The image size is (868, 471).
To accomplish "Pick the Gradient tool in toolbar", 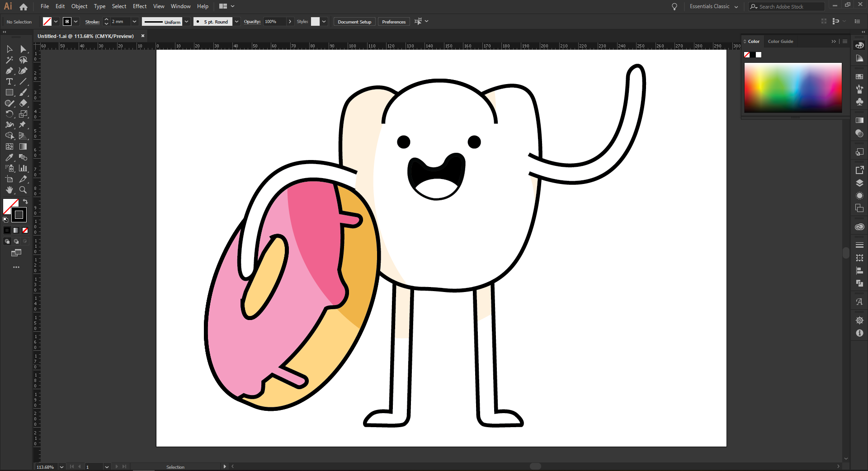I will point(23,146).
